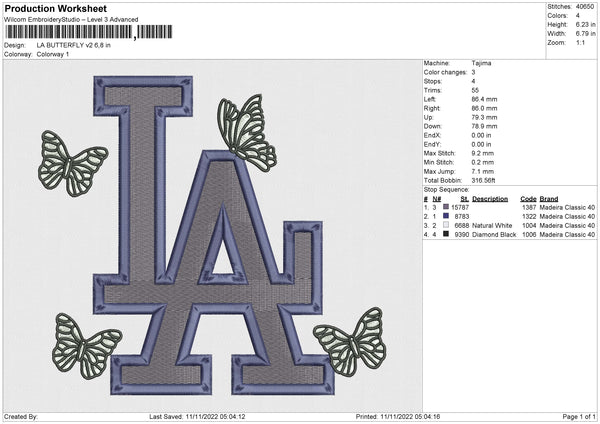Click the Natural White color swatch
The height and width of the screenshot is (424, 600).
pos(446,225)
